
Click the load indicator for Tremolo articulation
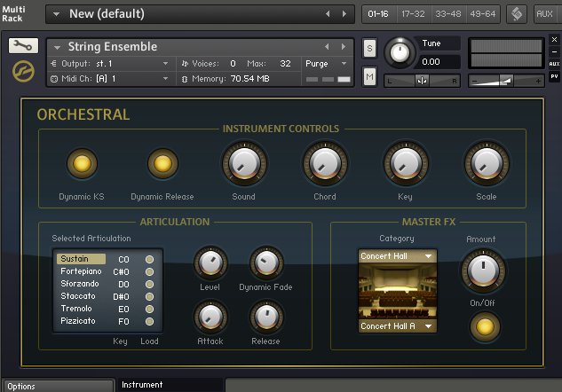[149, 309]
